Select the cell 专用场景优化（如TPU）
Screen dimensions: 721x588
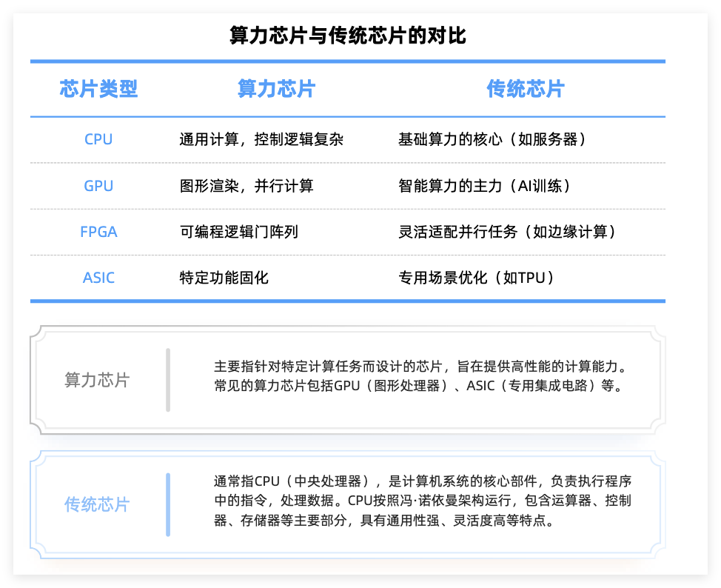(477, 278)
